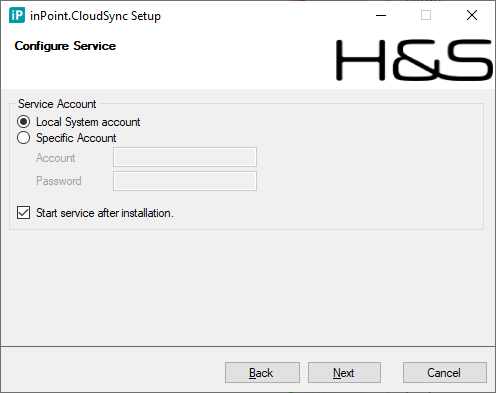Click the Configure Service heading text
The width and height of the screenshot is (496, 393).
[x=65, y=46]
